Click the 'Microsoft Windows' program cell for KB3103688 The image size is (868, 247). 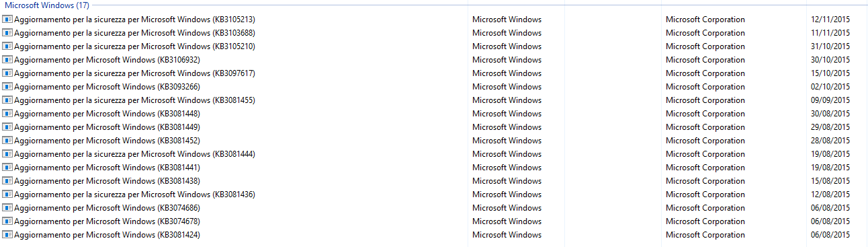(x=507, y=33)
